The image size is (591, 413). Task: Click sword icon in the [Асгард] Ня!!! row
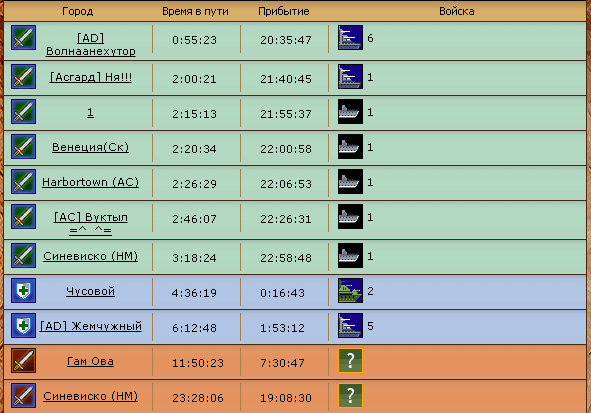(x=23, y=76)
